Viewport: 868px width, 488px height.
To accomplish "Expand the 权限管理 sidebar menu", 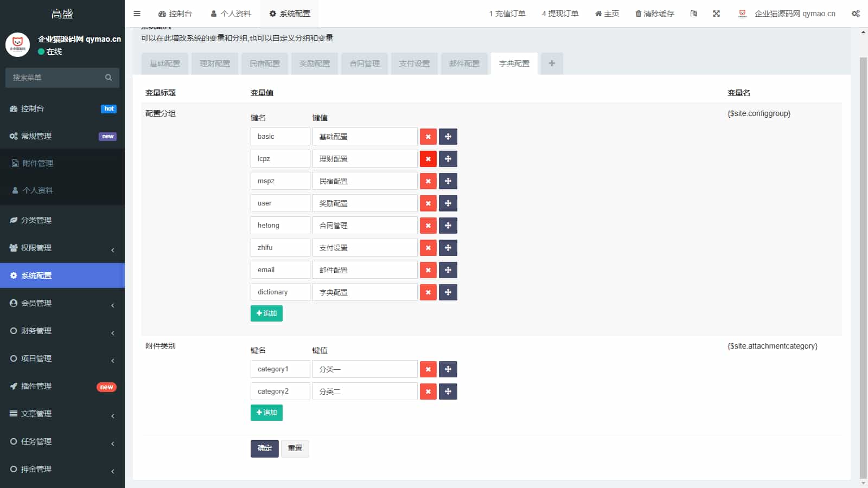I will (62, 248).
